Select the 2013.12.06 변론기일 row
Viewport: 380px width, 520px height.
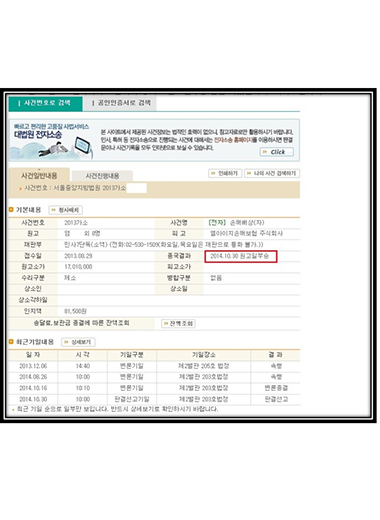pyautogui.click(x=154, y=366)
